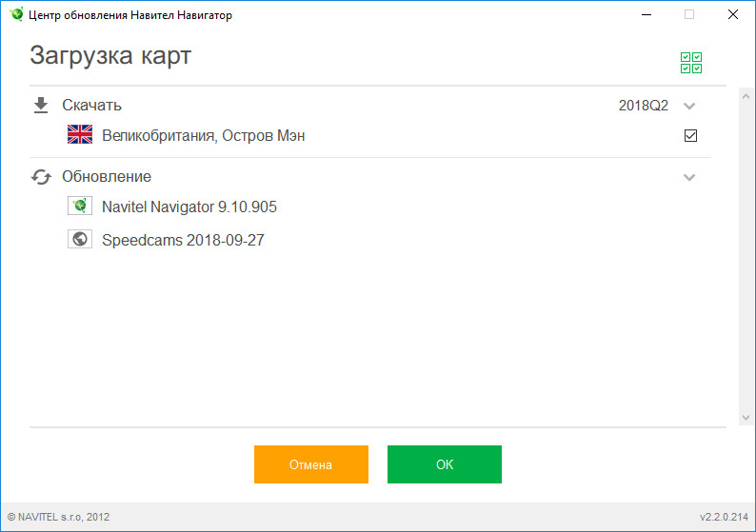Click the download arrow icon beside Скачать
The image size is (756, 532).
pyautogui.click(x=41, y=105)
